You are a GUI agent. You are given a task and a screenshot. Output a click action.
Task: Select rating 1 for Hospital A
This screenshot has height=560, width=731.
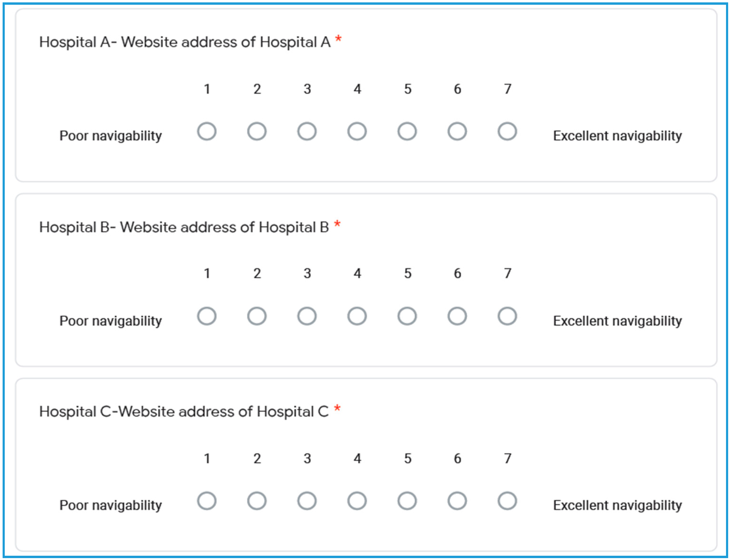(x=207, y=131)
